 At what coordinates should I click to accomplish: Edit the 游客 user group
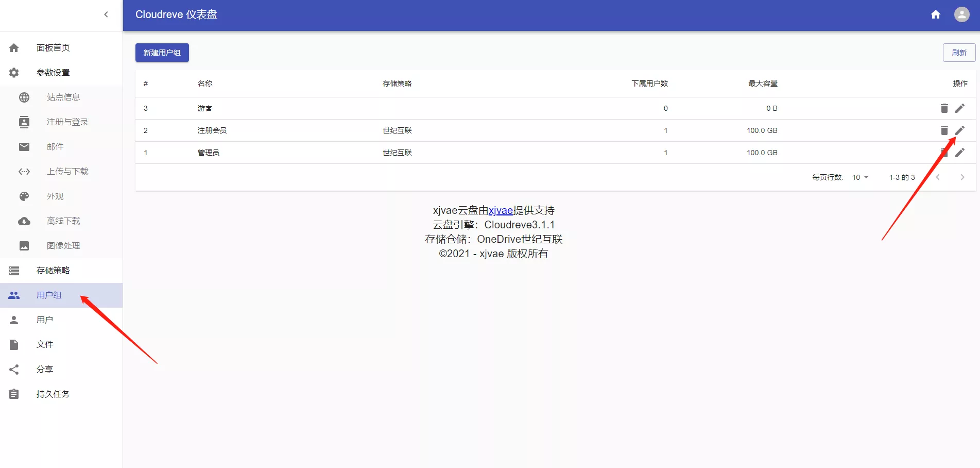[x=960, y=108]
